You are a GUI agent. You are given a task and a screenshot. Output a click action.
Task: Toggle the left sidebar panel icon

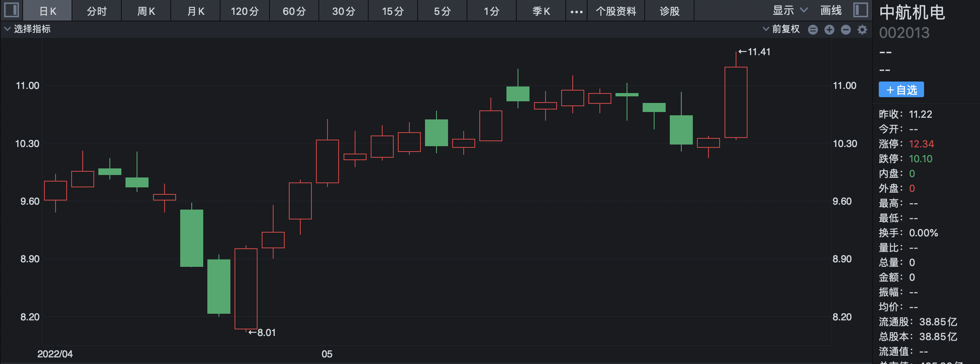click(11, 10)
